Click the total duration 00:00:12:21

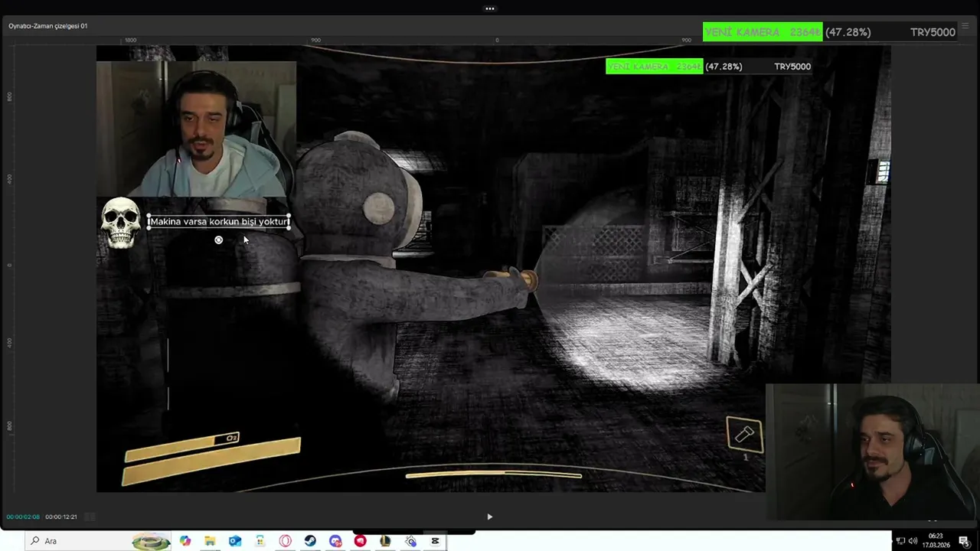61,517
